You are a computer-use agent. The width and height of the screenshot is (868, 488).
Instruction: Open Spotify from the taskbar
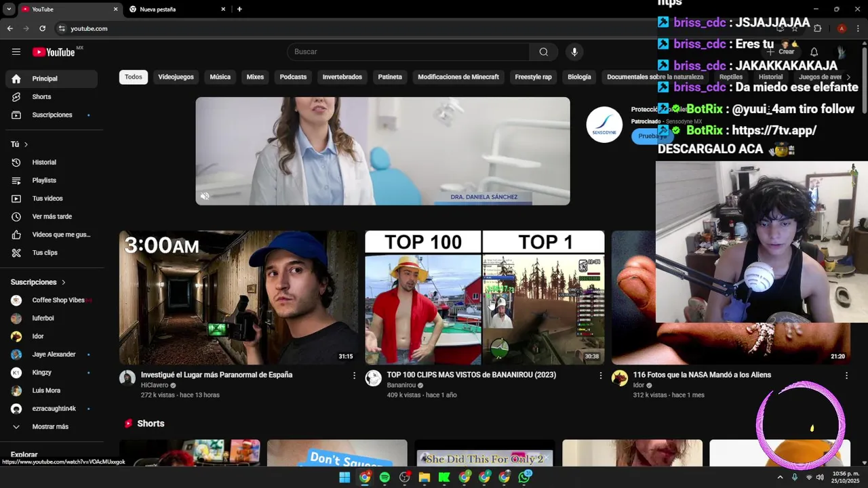tap(384, 477)
